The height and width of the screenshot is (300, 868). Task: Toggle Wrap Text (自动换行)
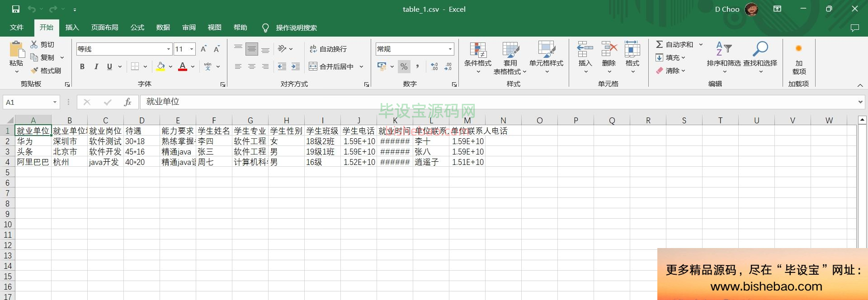click(328, 49)
